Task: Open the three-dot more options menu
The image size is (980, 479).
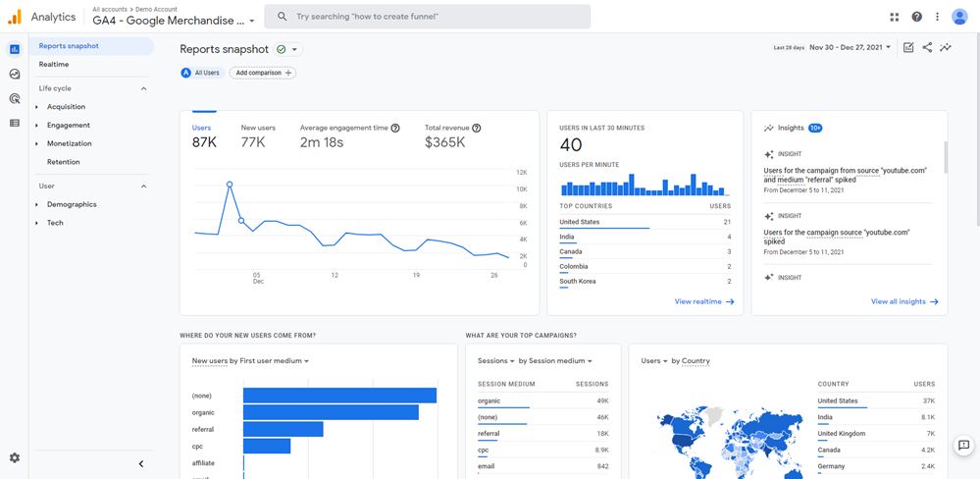Action: pos(937,17)
